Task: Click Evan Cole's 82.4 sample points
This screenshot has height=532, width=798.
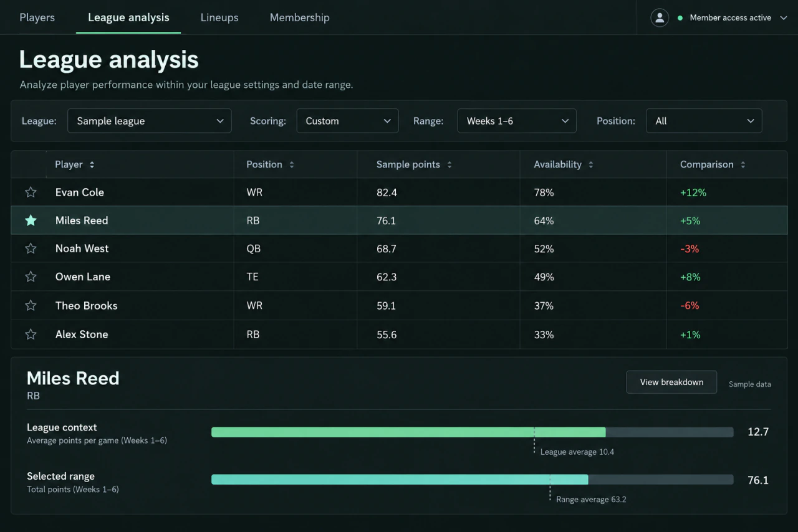Action: [x=387, y=192]
